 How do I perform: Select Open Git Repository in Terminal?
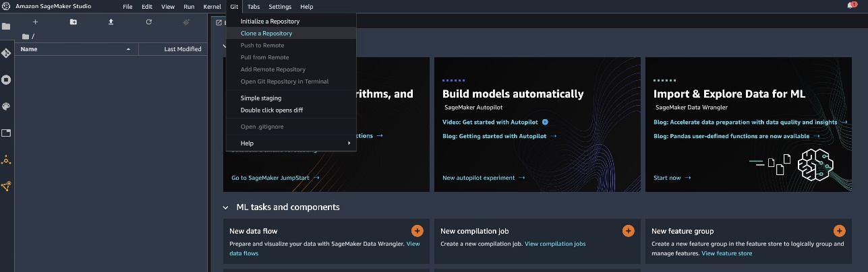click(291, 81)
